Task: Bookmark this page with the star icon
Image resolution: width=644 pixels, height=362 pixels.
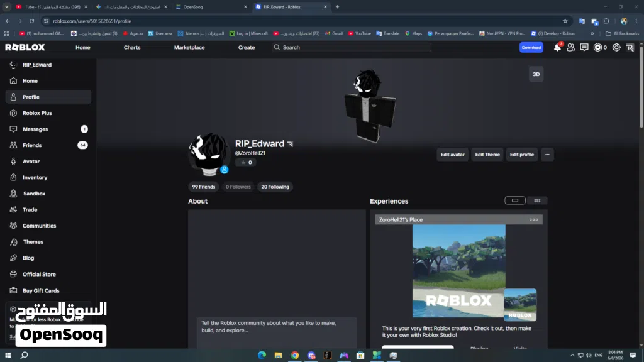Action: click(565, 21)
